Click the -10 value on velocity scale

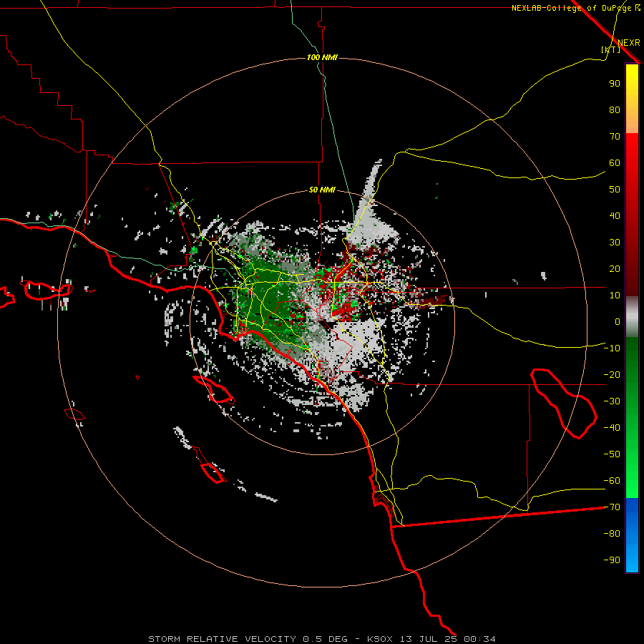pos(612,348)
